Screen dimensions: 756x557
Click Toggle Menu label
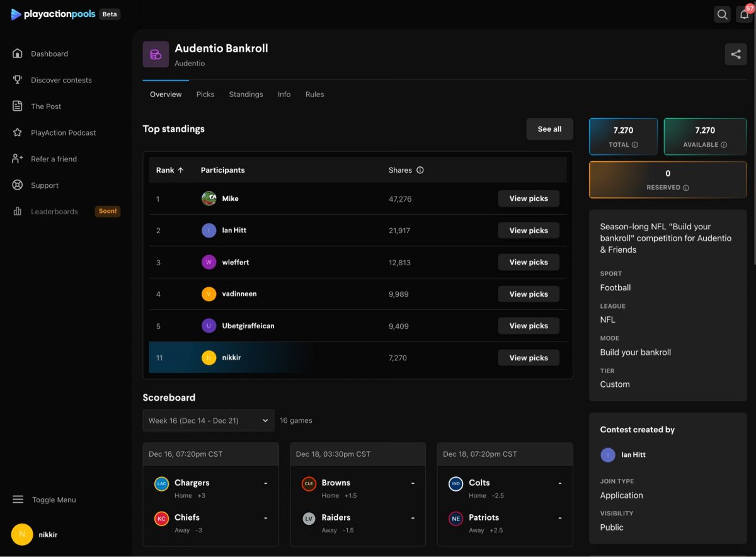coord(54,500)
